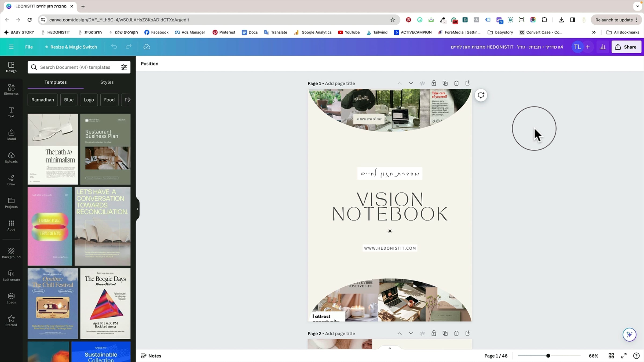The height and width of the screenshot is (362, 644).
Task: Open Chrome tab search dropdown
Action: (638, 6)
